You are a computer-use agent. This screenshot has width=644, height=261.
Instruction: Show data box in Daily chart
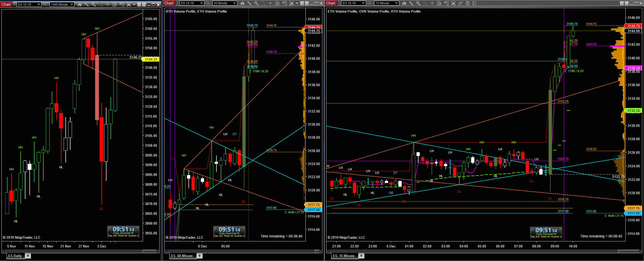[115, 5]
